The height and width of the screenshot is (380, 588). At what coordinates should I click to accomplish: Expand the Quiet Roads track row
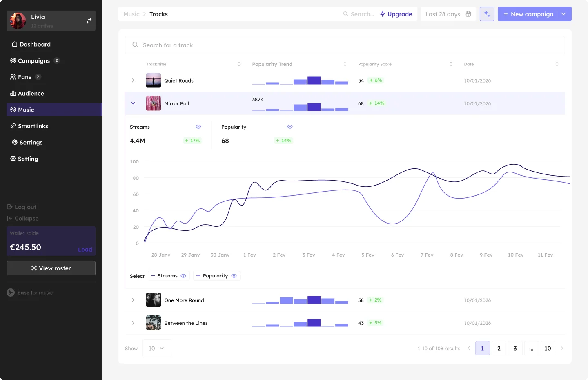(x=133, y=80)
